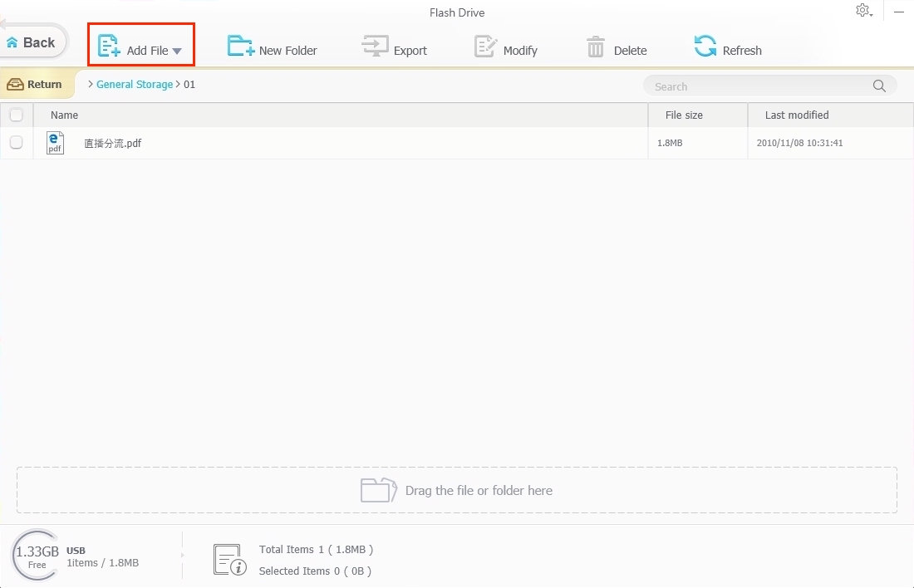Check the box for 直播分流.pdf

pyautogui.click(x=17, y=142)
